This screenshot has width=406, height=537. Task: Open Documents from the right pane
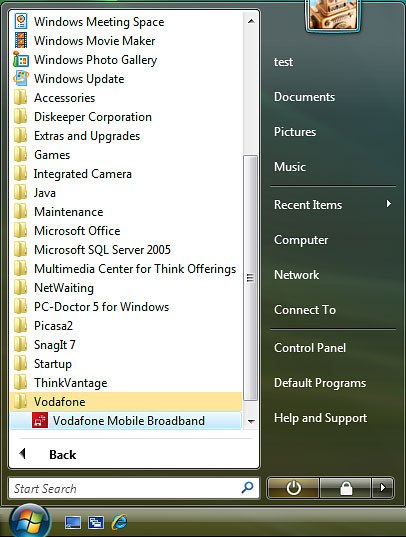[304, 97]
